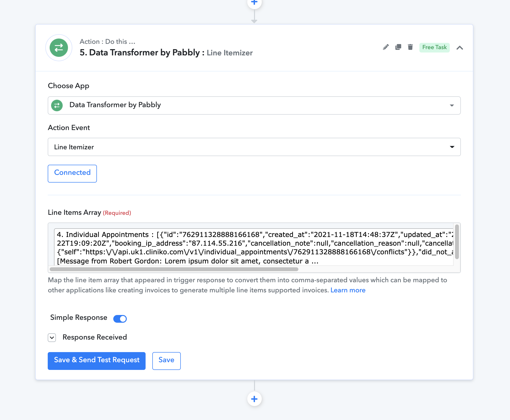The width and height of the screenshot is (510, 420).
Task: Delete step with the trash icon
Action: click(410, 47)
